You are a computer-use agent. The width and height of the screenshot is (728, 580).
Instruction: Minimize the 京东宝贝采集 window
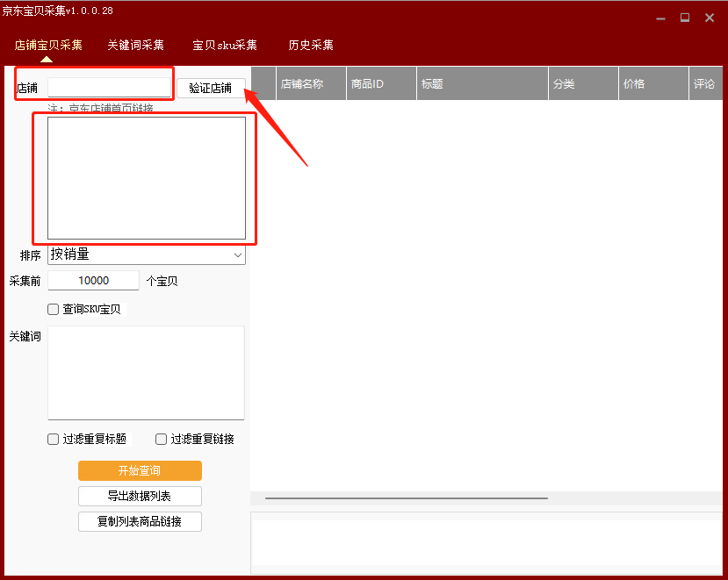(660, 18)
